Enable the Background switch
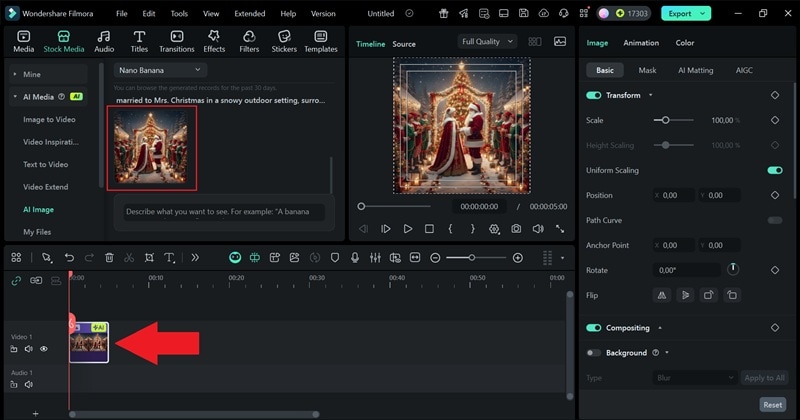Screen dimensions: 800x420 (593, 353)
